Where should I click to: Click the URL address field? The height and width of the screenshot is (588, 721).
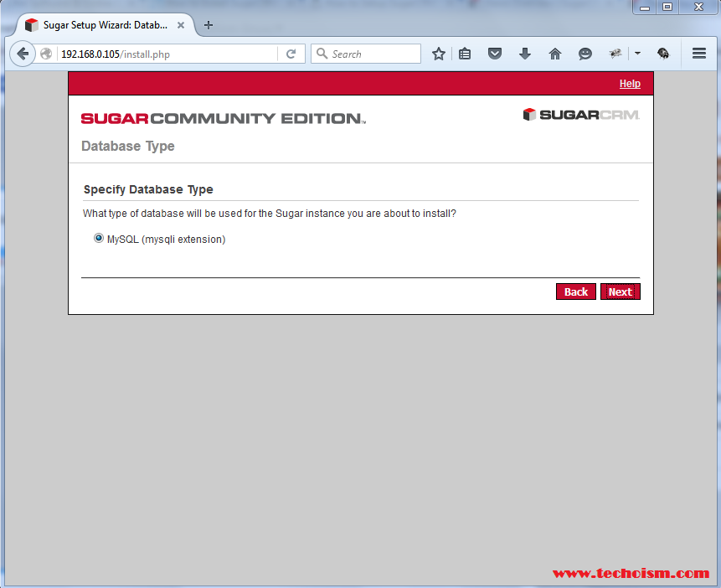(168, 54)
